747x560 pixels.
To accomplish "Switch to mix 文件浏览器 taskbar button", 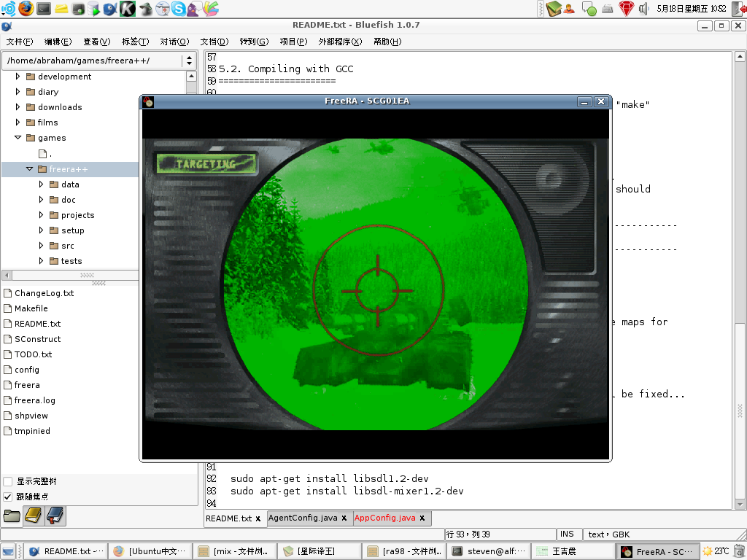I will pos(235,551).
